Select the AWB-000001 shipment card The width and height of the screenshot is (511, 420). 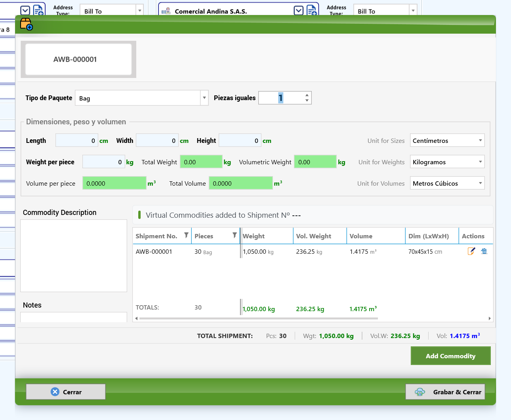click(x=78, y=59)
